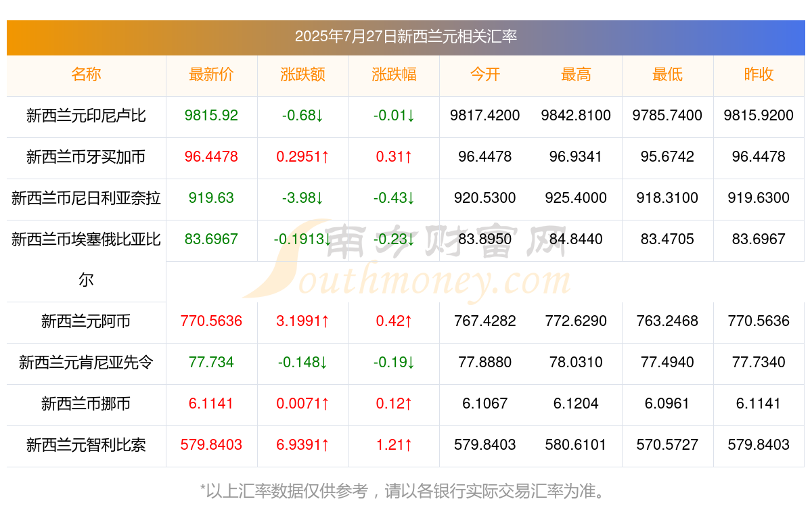This screenshot has width=812, height=512.
Task: Click the 涨跌额 column header
Action: (x=302, y=74)
